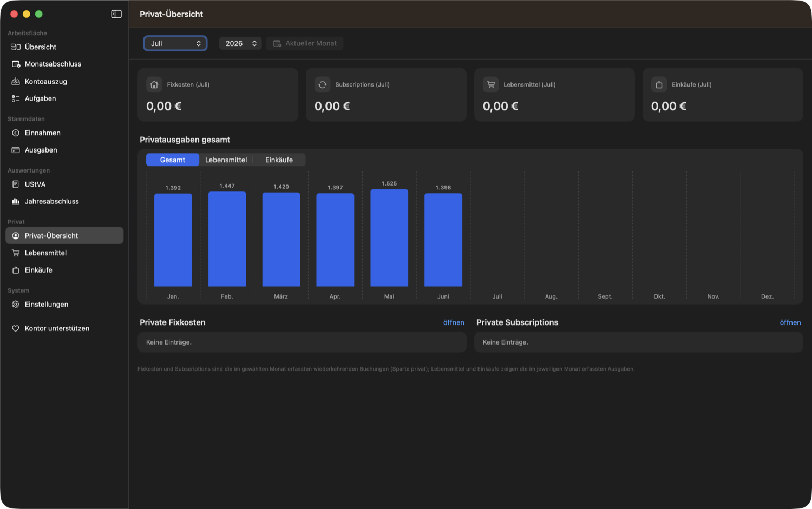Click the Privatausgaben gesamt heading

[x=185, y=140]
